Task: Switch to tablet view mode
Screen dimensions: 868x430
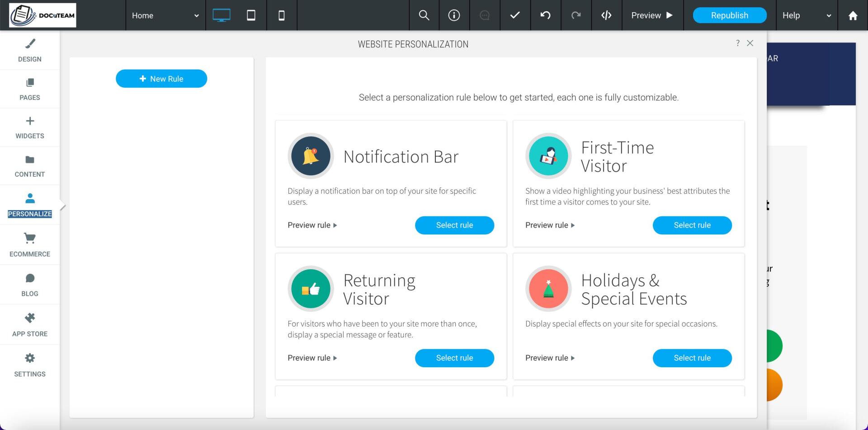Action: point(251,15)
